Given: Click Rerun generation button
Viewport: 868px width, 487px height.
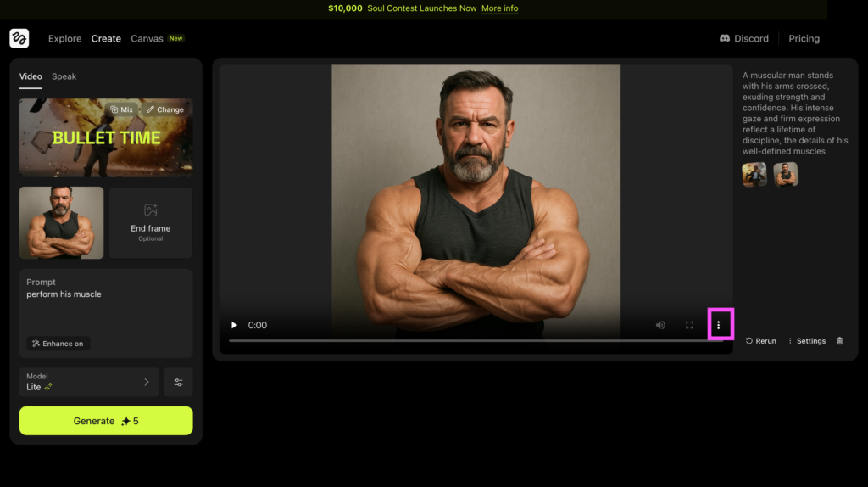Looking at the screenshot, I should click(760, 341).
